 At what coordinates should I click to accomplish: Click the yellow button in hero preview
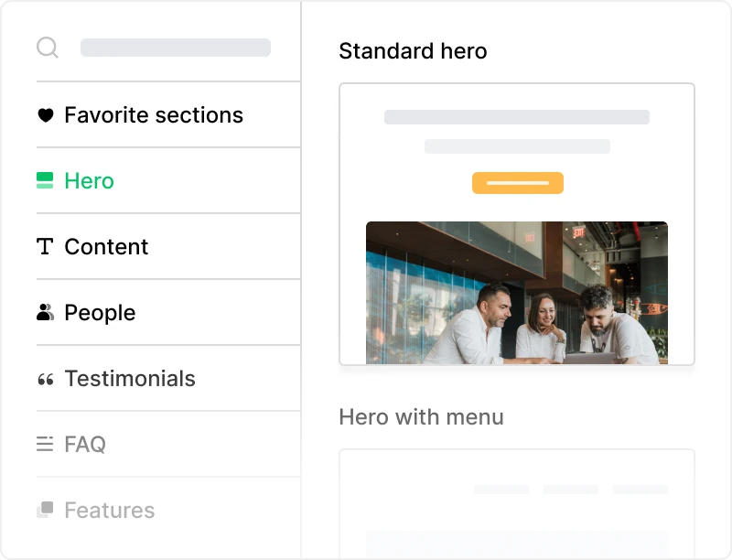click(518, 183)
